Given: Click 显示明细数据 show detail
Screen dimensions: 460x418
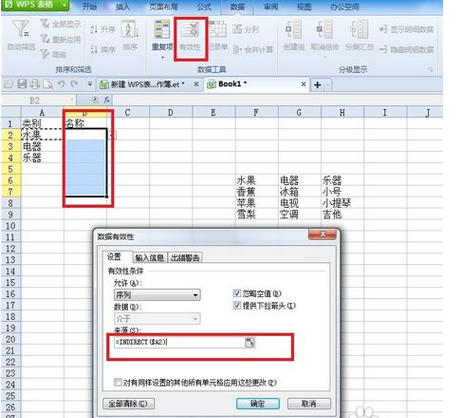Looking at the screenshot, I should (x=406, y=29).
